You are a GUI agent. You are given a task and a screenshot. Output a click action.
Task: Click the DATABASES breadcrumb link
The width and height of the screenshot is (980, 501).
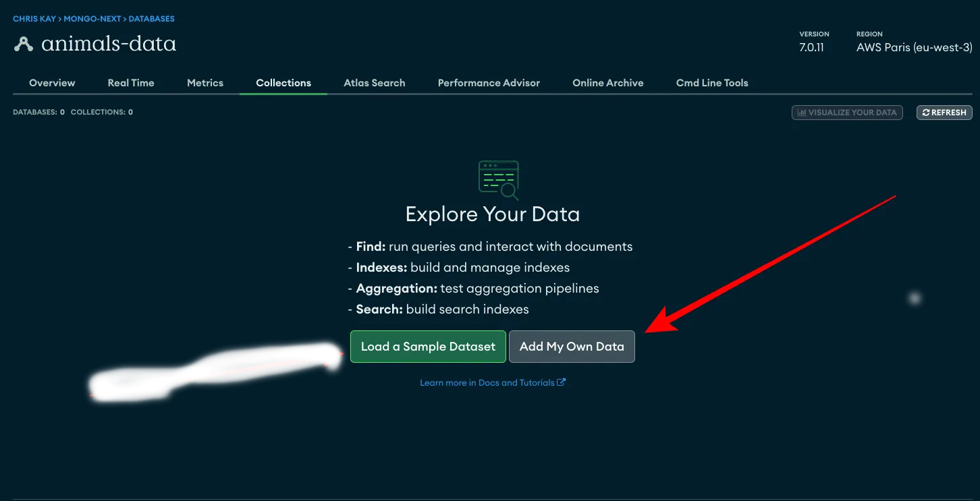151,19
